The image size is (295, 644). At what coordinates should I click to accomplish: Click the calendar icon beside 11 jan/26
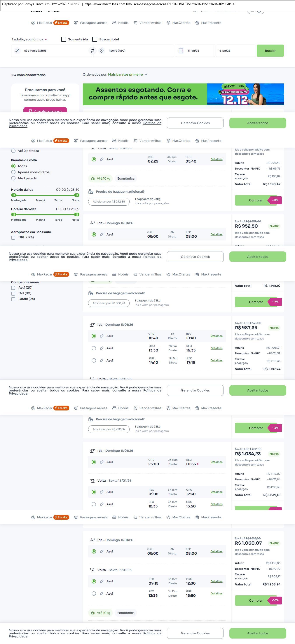[x=181, y=51]
